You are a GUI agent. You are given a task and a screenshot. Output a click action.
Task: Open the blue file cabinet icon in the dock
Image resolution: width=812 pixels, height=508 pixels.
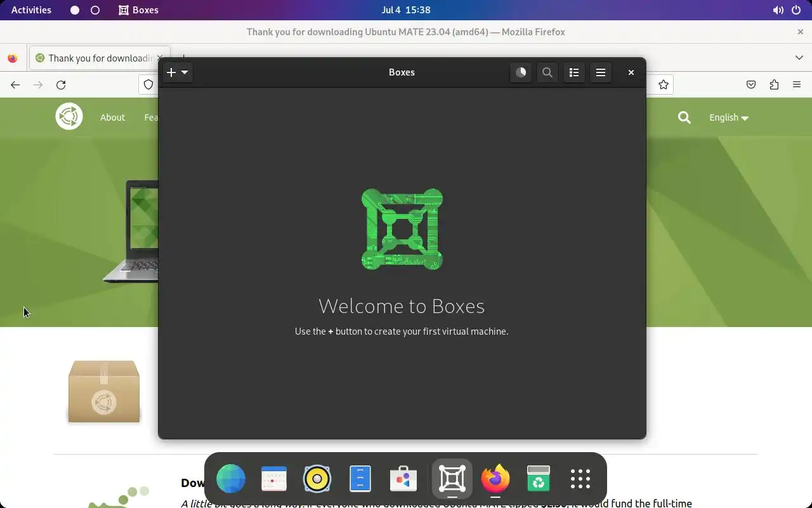tap(360, 479)
